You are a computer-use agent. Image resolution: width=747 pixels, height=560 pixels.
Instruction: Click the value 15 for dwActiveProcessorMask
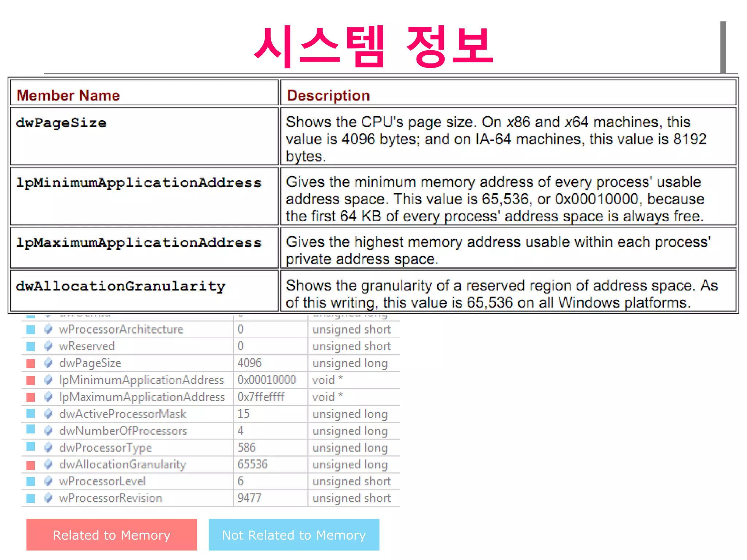tap(243, 413)
